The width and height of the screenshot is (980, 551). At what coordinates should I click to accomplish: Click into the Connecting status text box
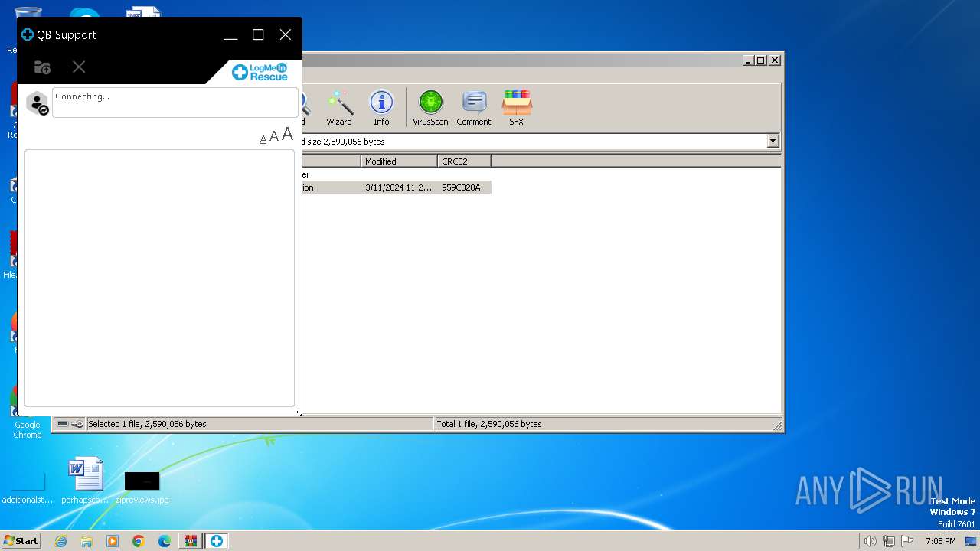tap(175, 103)
